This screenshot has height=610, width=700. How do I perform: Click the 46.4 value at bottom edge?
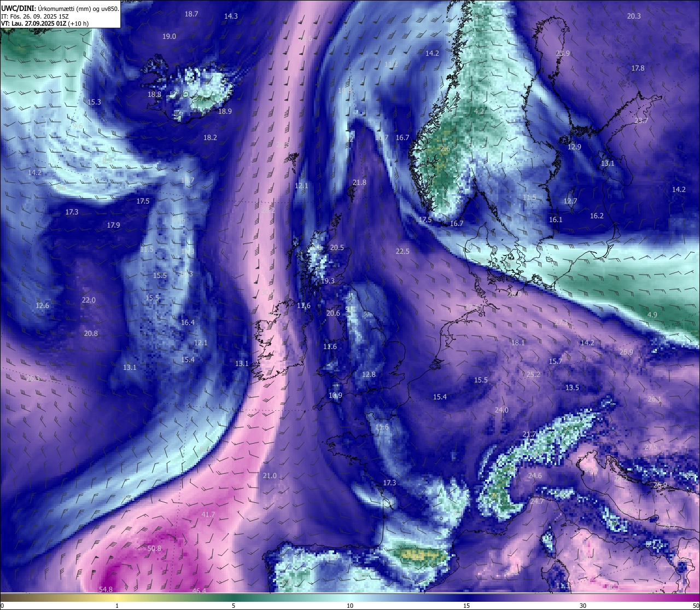coord(199,591)
